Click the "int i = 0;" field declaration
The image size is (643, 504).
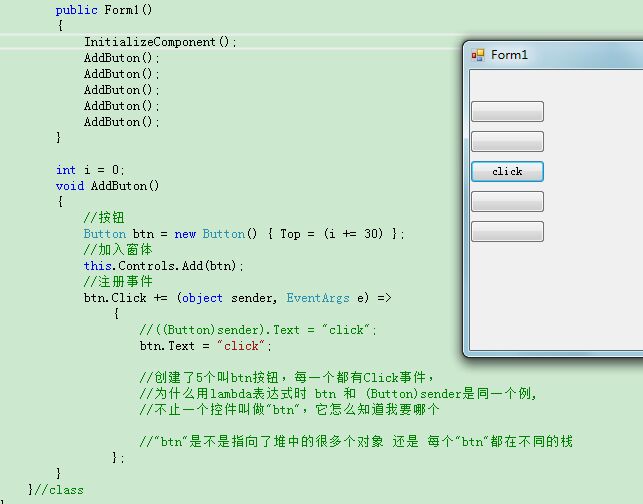(x=90, y=170)
